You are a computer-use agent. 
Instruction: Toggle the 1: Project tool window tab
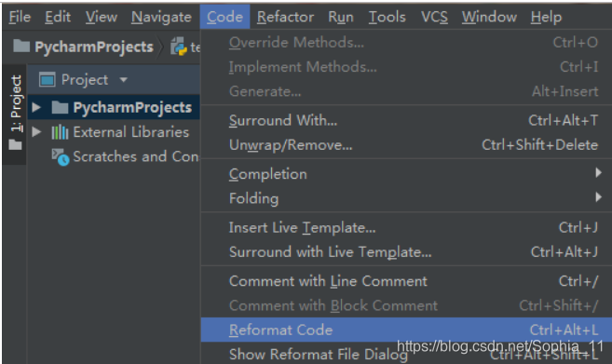15,114
